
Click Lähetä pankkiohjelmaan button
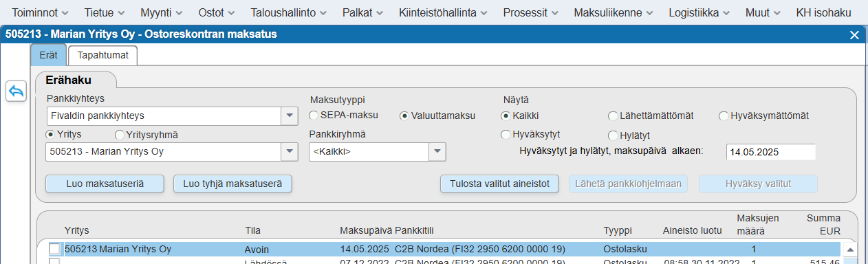point(629,184)
